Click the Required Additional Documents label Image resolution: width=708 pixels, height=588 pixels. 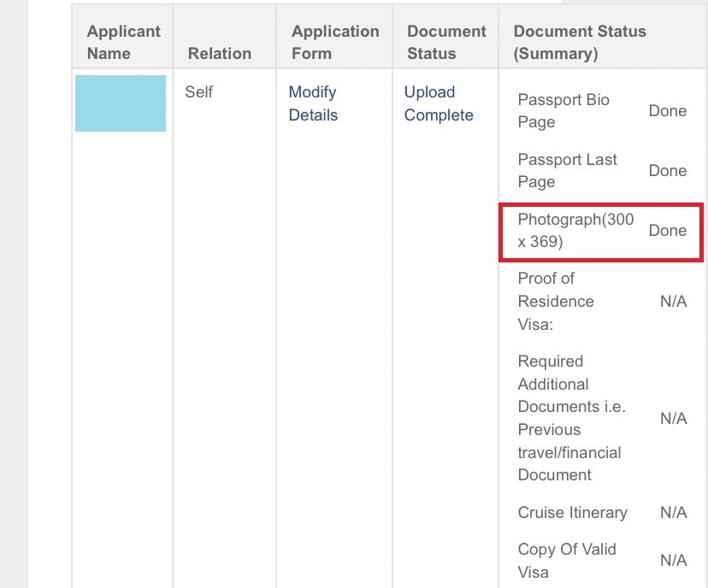571,418
